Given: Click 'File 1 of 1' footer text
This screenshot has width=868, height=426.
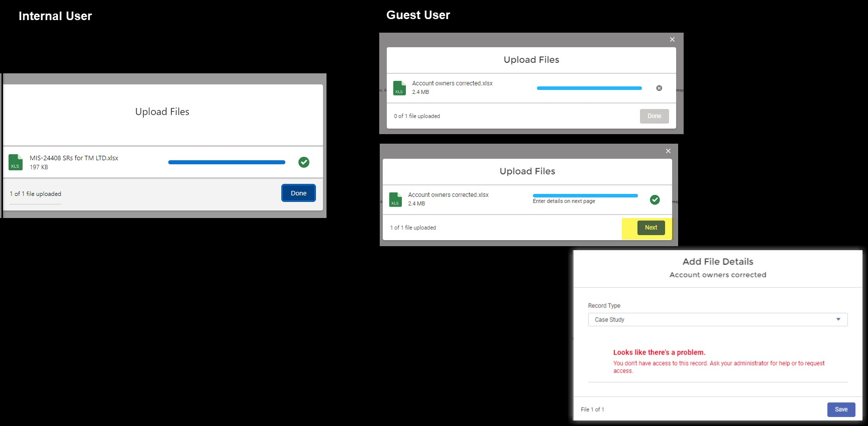Looking at the screenshot, I should 592,409.
